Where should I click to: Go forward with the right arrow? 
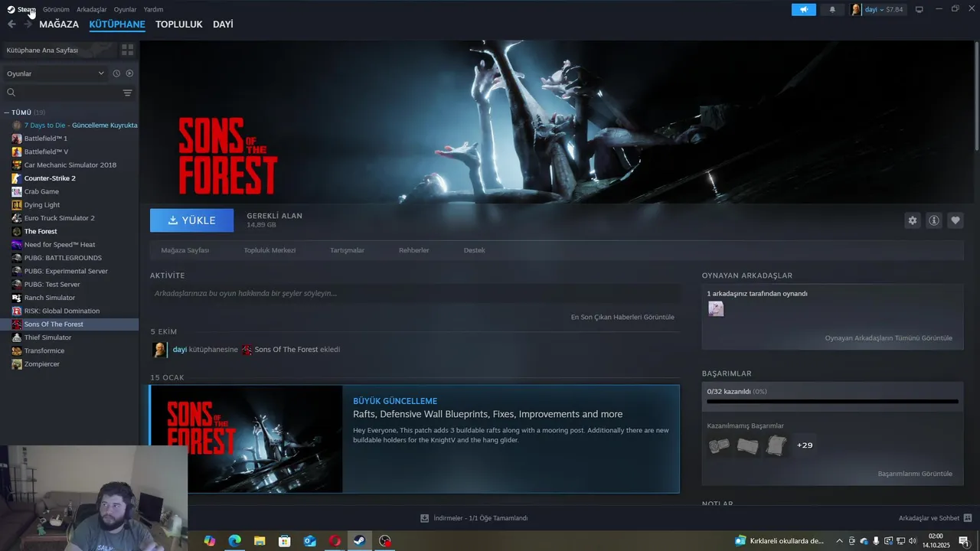click(28, 24)
